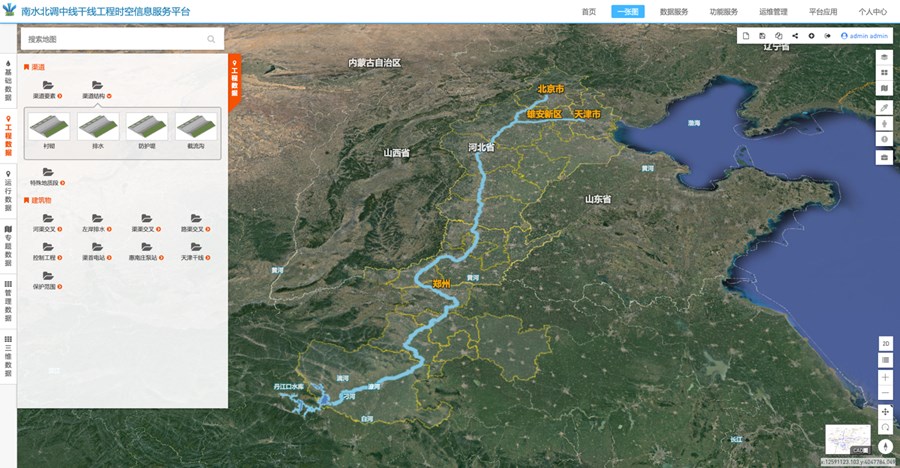Click the logout arrow icon

(x=827, y=36)
